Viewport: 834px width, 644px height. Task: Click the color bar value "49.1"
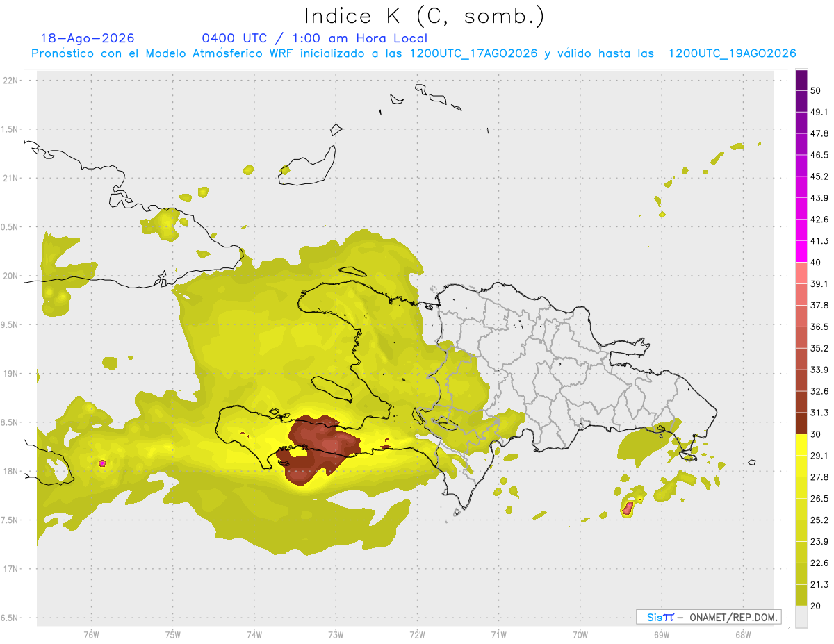[x=820, y=113]
